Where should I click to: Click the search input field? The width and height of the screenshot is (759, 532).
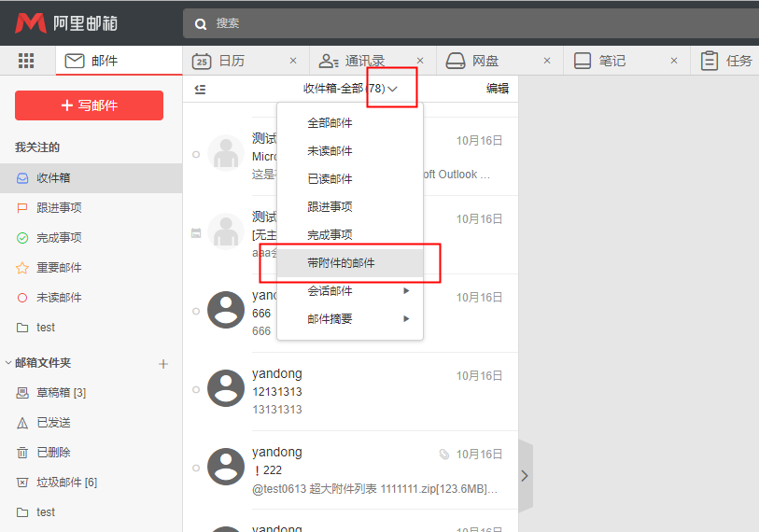[x=467, y=22]
